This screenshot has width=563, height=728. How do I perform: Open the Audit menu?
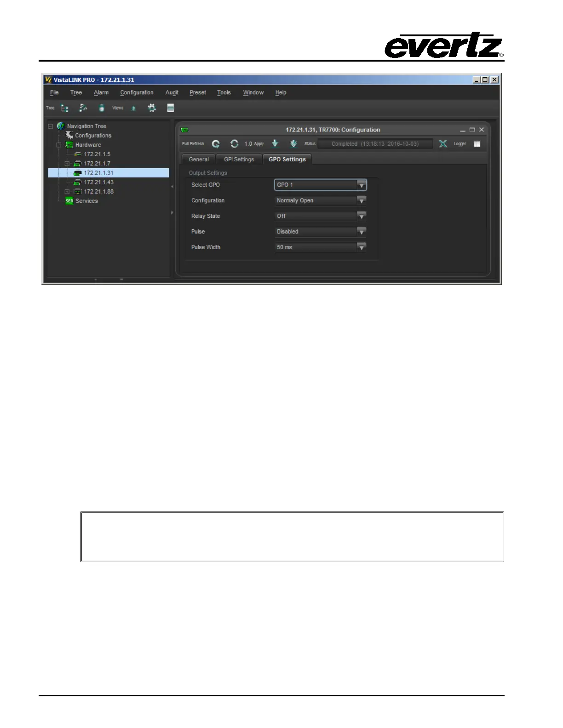172,92
